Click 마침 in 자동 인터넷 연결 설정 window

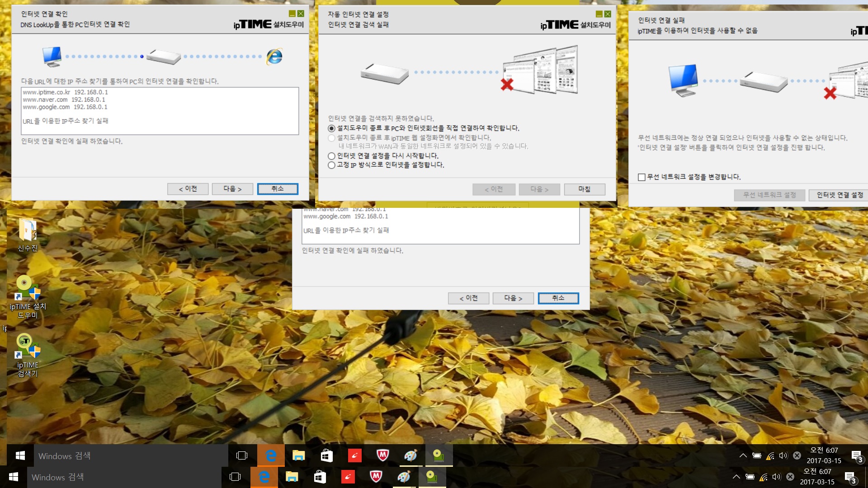(x=585, y=189)
